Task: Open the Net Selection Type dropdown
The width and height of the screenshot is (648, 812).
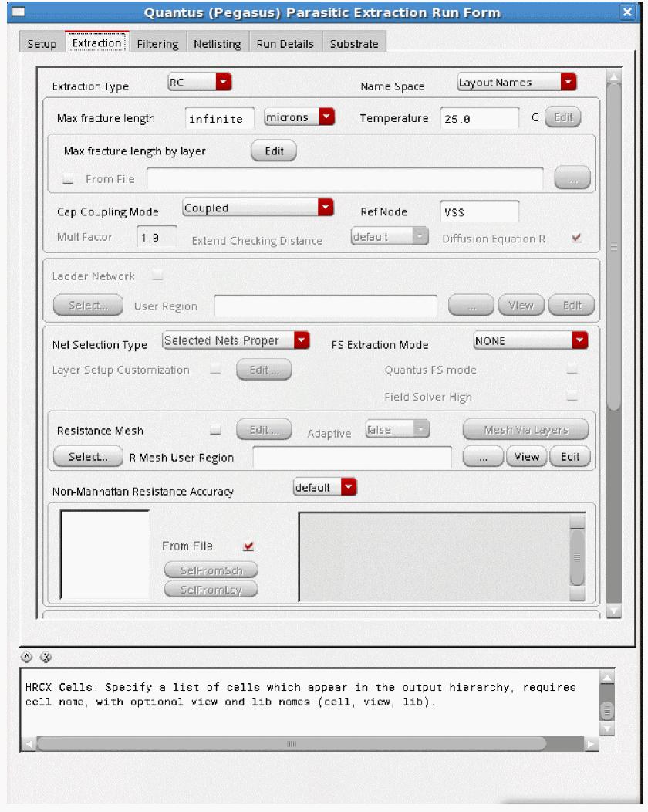Action: click(236, 340)
